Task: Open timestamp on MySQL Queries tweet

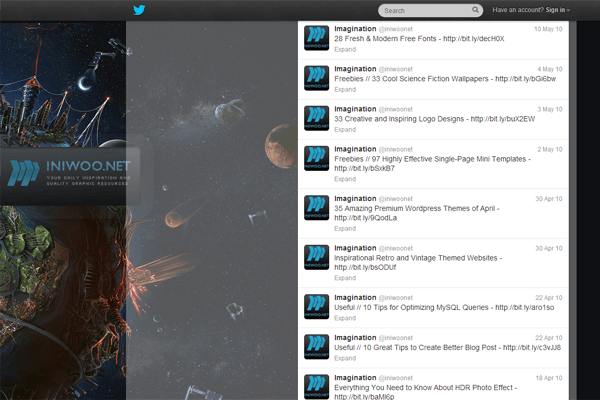Action: pyautogui.click(x=549, y=298)
